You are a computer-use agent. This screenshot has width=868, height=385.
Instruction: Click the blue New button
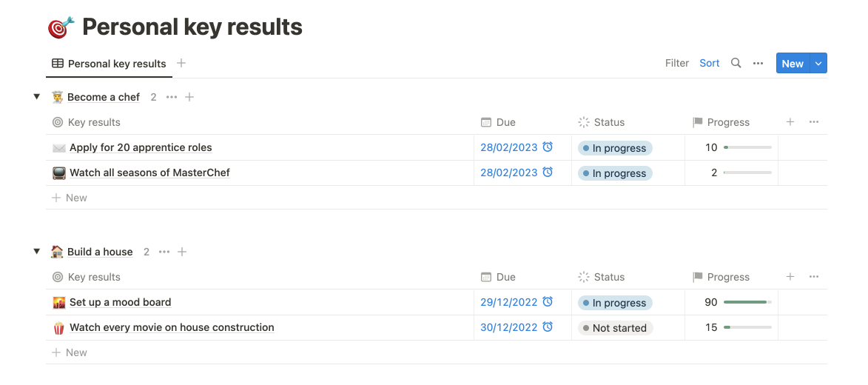pos(792,64)
